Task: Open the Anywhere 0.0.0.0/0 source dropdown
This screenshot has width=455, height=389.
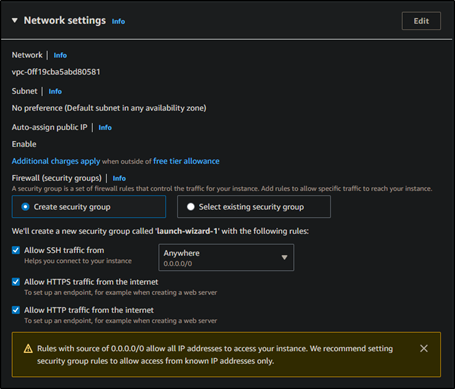Action: point(226,257)
